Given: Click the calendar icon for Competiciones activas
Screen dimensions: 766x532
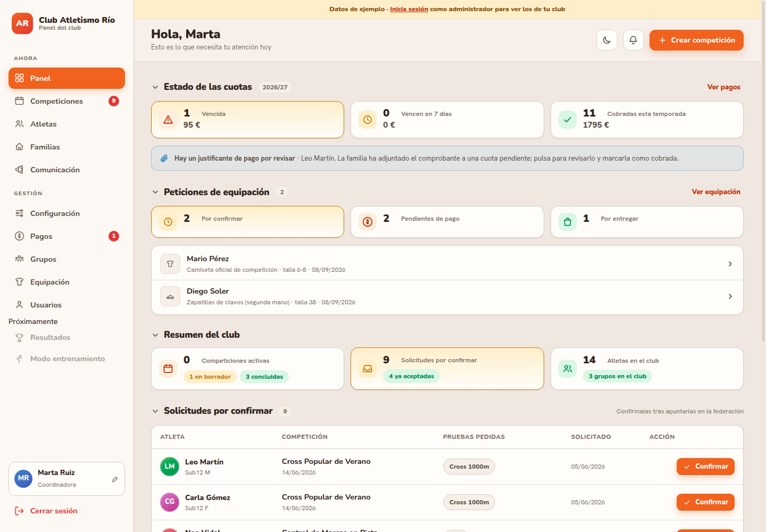Looking at the screenshot, I should pyautogui.click(x=168, y=369).
